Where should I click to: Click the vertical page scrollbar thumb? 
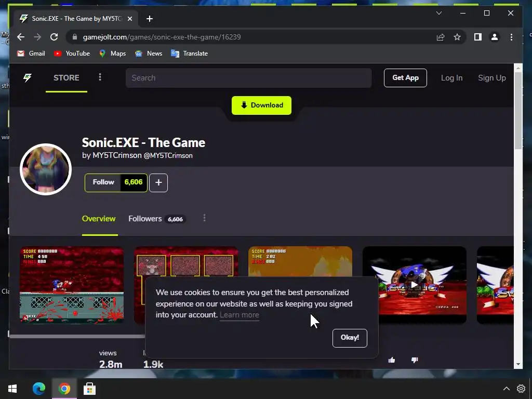click(x=518, y=110)
